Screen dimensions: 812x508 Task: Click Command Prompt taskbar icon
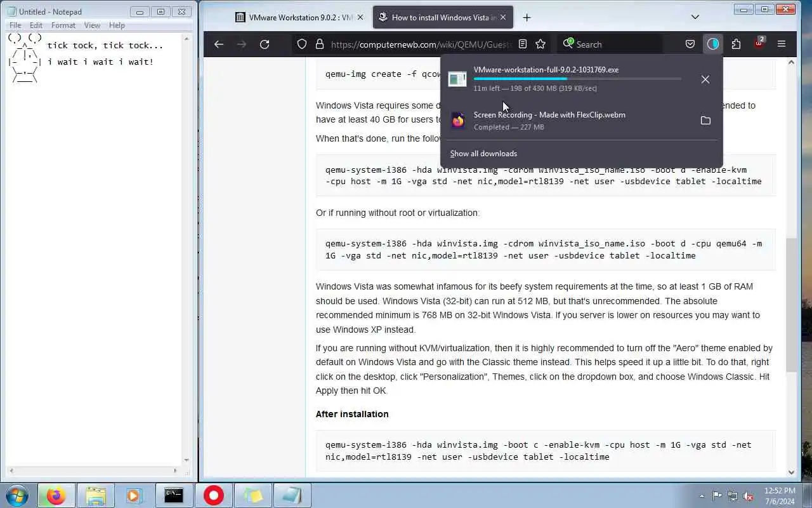point(174,495)
